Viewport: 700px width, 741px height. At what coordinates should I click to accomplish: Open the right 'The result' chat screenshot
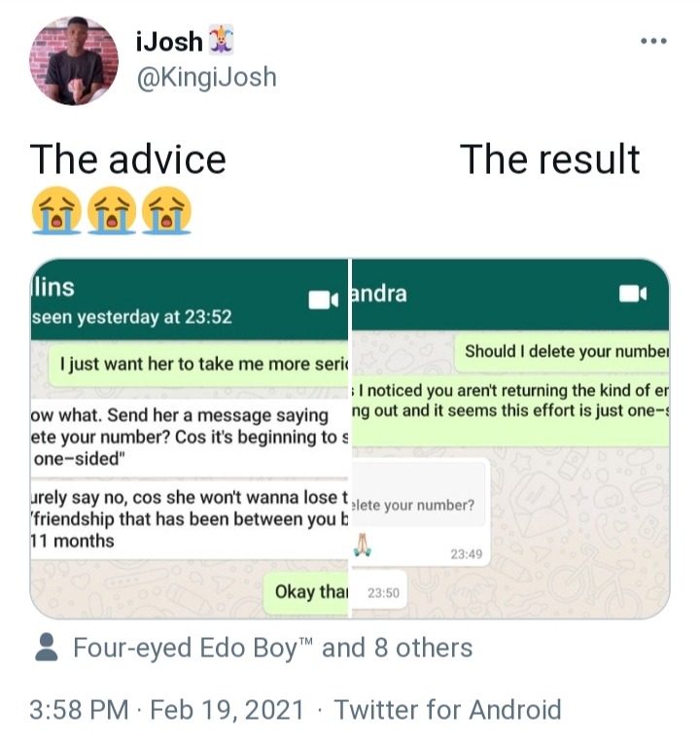pyautogui.click(x=510, y=438)
